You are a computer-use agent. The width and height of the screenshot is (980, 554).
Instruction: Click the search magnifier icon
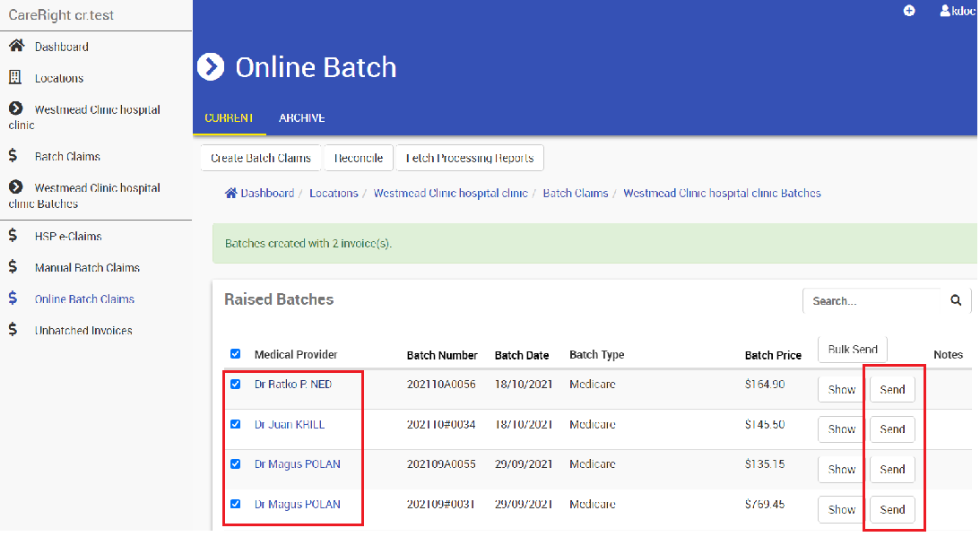tap(956, 300)
